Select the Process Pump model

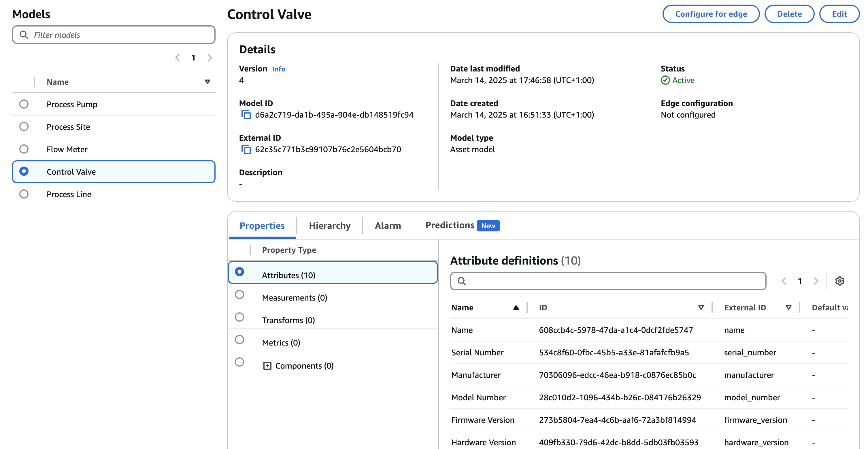pos(24,104)
